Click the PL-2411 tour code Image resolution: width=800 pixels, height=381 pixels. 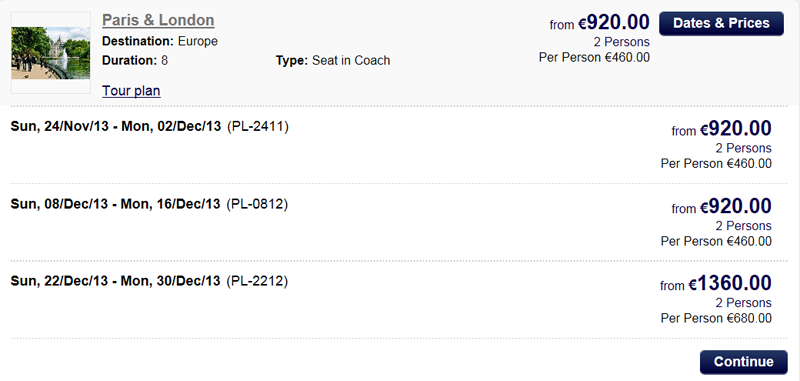point(258,126)
